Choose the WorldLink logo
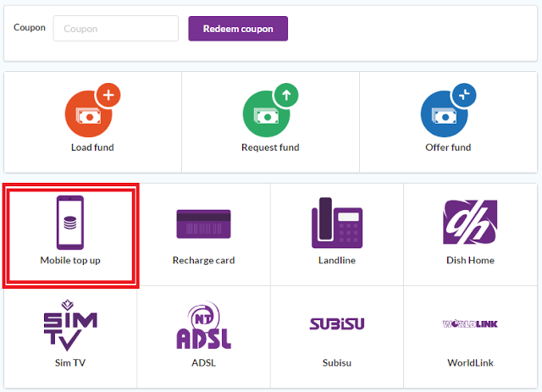This screenshot has height=392, width=542. click(x=469, y=324)
